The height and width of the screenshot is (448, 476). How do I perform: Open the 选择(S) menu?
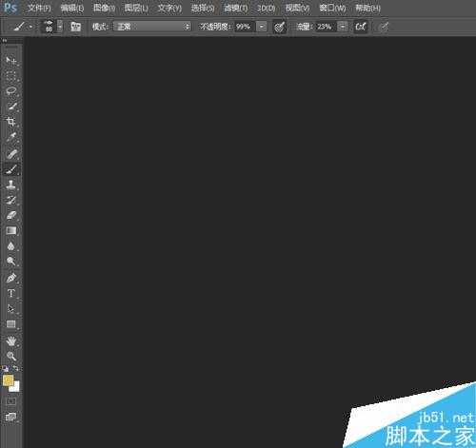pyautogui.click(x=203, y=8)
